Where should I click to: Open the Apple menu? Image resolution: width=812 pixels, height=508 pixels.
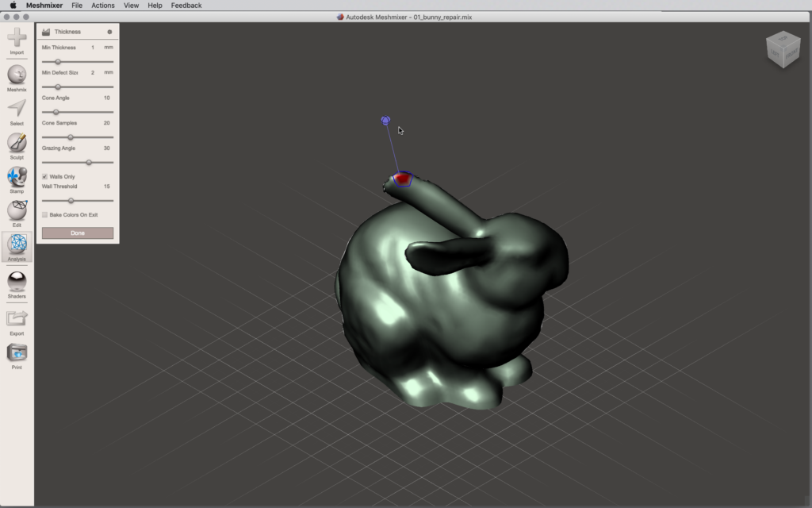pos(13,6)
